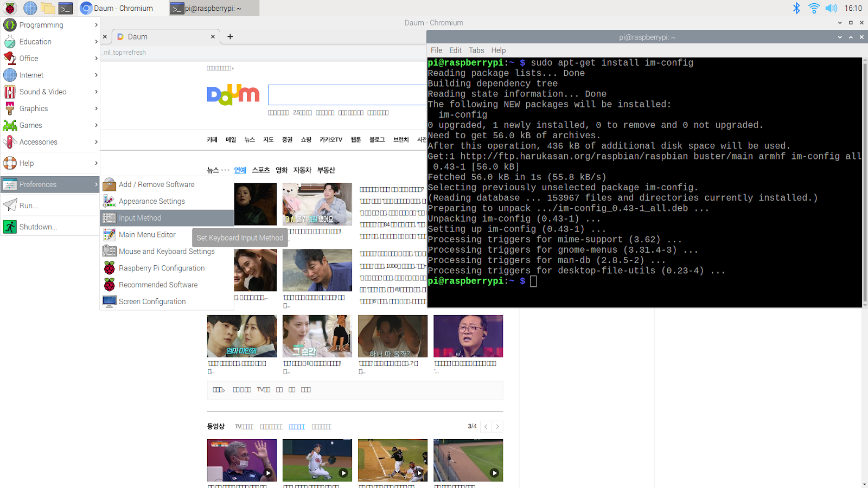Click the clock showing 16:10

[x=853, y=8]
